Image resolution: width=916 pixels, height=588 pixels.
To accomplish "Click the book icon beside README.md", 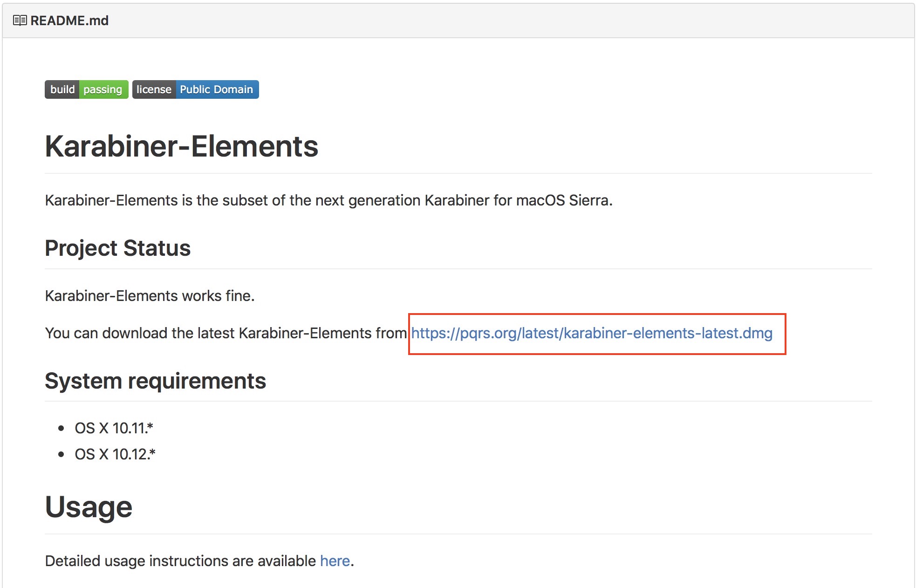I will [20, 21].
